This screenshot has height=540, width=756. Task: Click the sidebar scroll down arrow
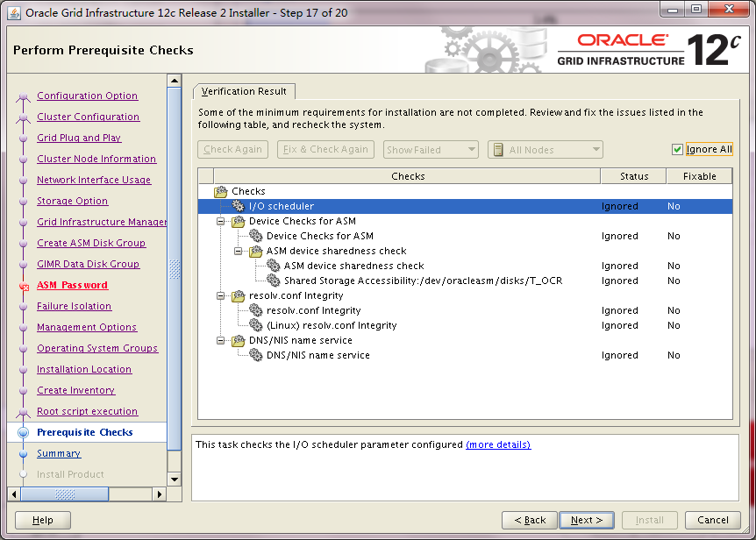[x=175, y=480]
